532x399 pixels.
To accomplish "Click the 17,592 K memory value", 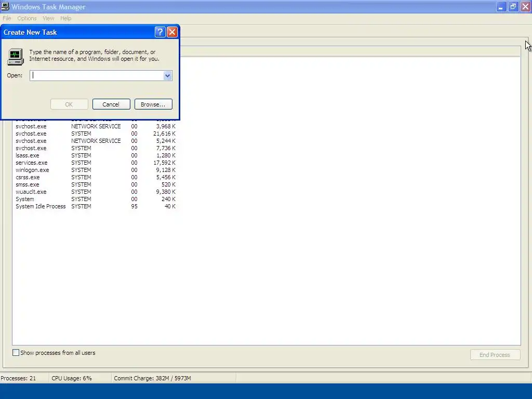I will point(165,163).
